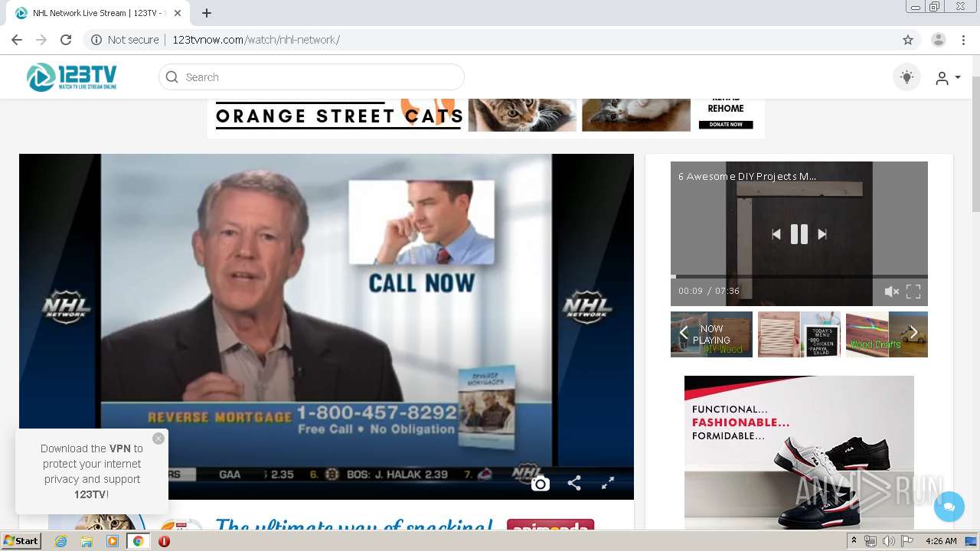This screenshot has height=551, width=980.
Task: Close the VPN download popup
Action: [158, 439]
